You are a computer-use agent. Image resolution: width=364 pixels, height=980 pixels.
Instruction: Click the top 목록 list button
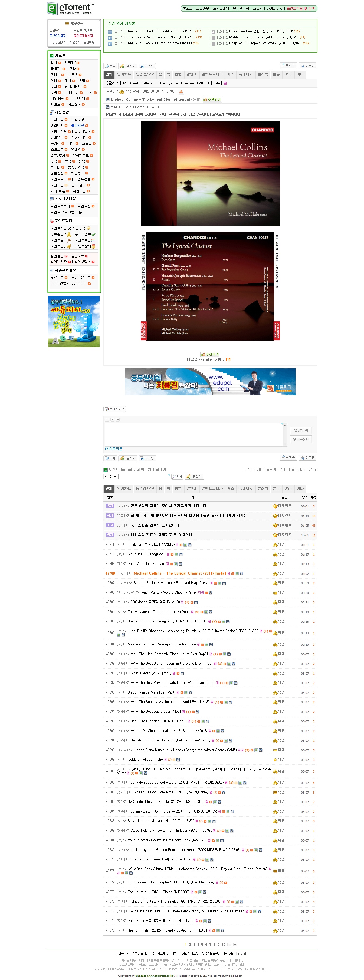(110, 66)
